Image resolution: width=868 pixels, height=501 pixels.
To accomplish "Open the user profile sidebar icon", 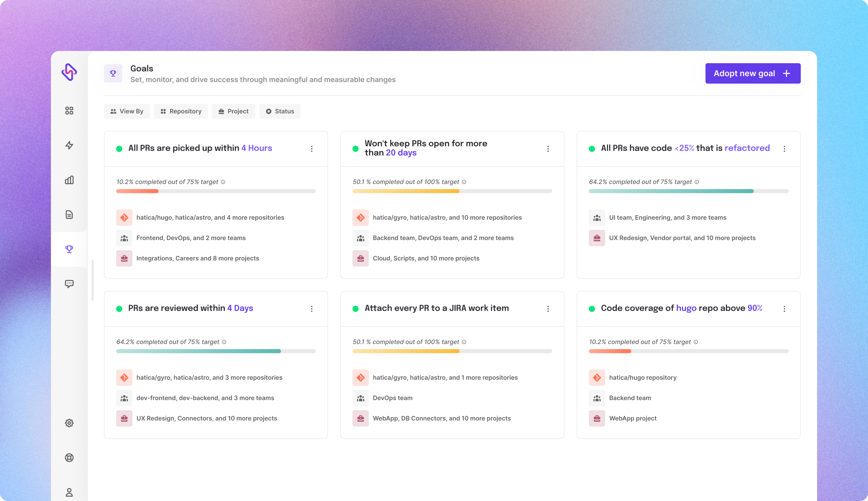I will (x=69, y=492).
